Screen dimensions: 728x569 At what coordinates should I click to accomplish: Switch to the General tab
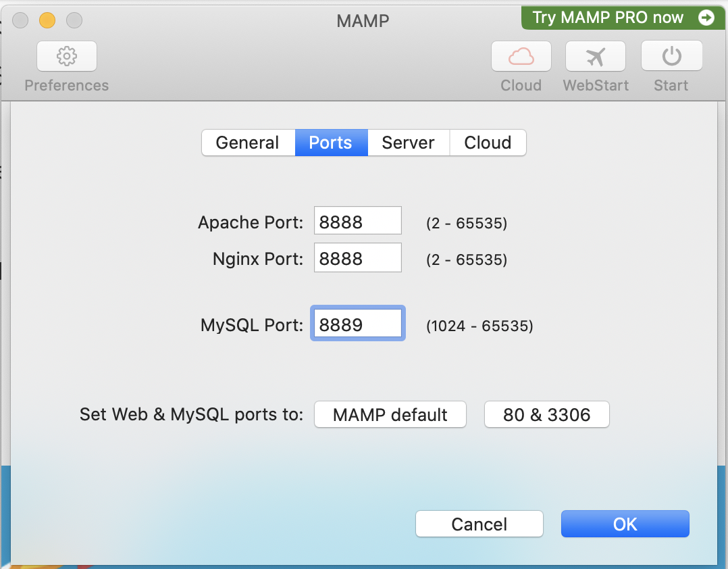pyautogui.click(x=248, y=143)
